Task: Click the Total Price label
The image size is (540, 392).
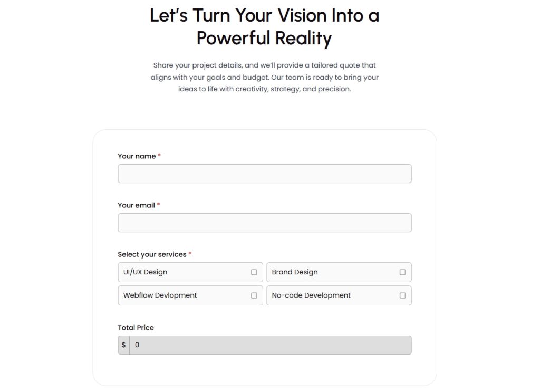Action: click(136, 327)
